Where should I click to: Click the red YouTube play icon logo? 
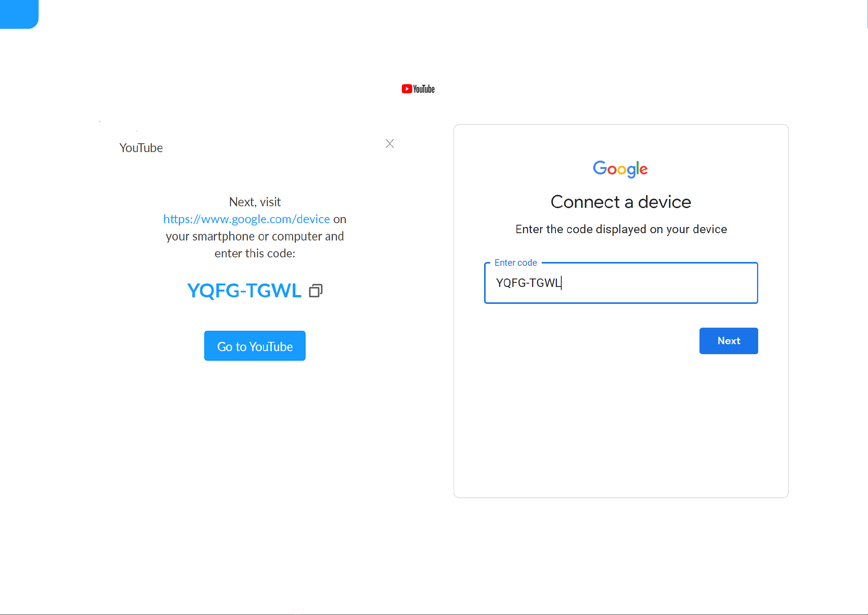click(x=407, y=89)
